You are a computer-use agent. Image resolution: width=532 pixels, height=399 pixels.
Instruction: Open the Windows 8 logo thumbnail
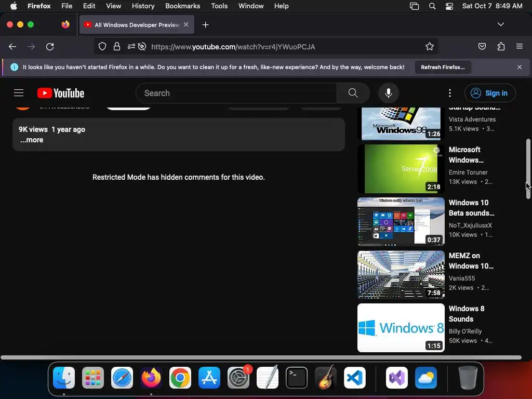(401, 328)
